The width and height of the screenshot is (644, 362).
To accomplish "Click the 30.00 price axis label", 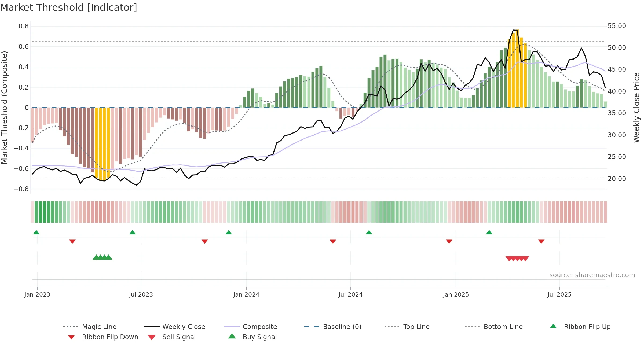I will coord(617,135).
